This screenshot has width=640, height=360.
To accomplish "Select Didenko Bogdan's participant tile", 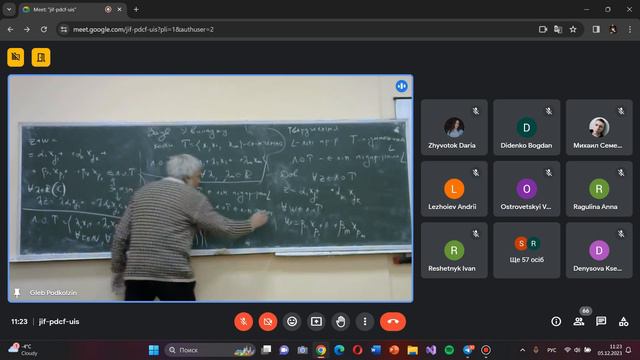I will coord(527,127).
